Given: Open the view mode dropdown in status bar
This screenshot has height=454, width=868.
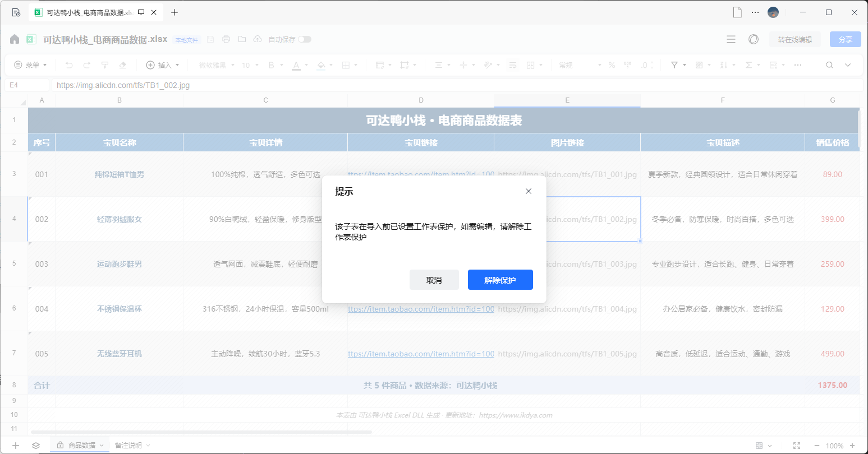Looking at the screenshot, I should 763,446.
